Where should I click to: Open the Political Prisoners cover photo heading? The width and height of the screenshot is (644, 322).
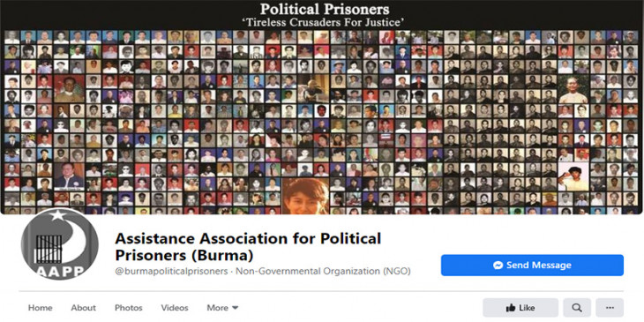pos(325,8)
